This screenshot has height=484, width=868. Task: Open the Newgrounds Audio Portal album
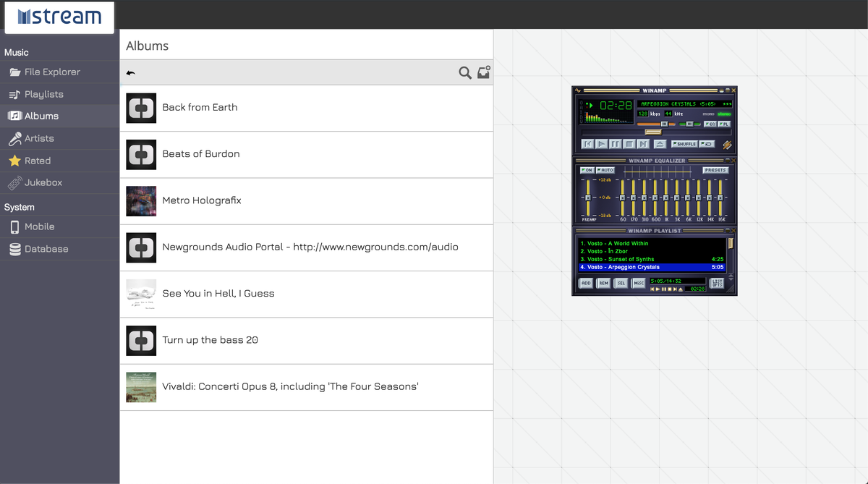307,247
